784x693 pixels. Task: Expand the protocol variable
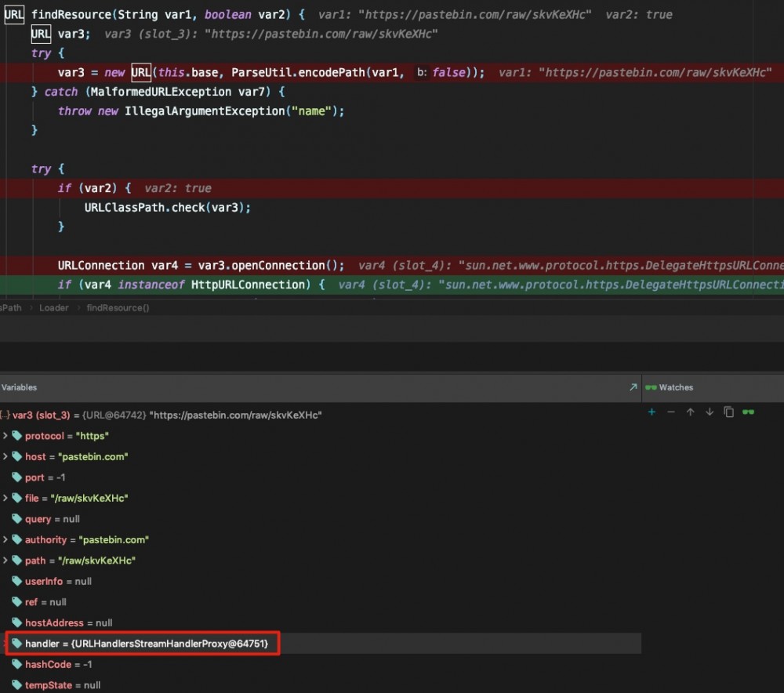(x=5, y=436)
